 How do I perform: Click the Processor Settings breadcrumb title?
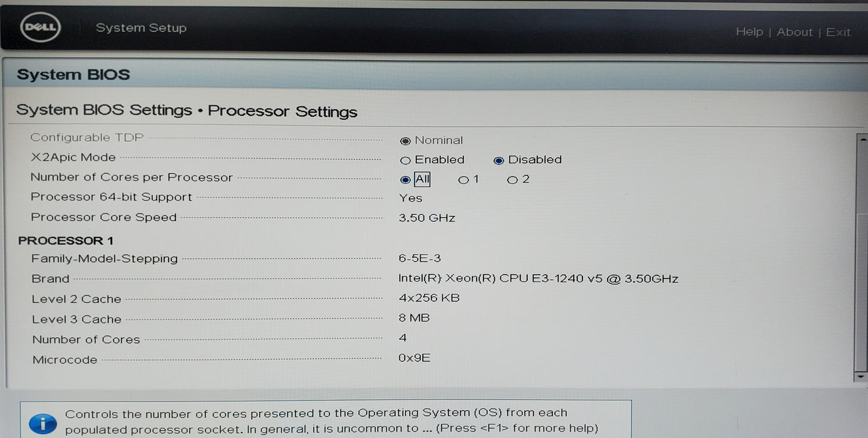pos(282,111)
